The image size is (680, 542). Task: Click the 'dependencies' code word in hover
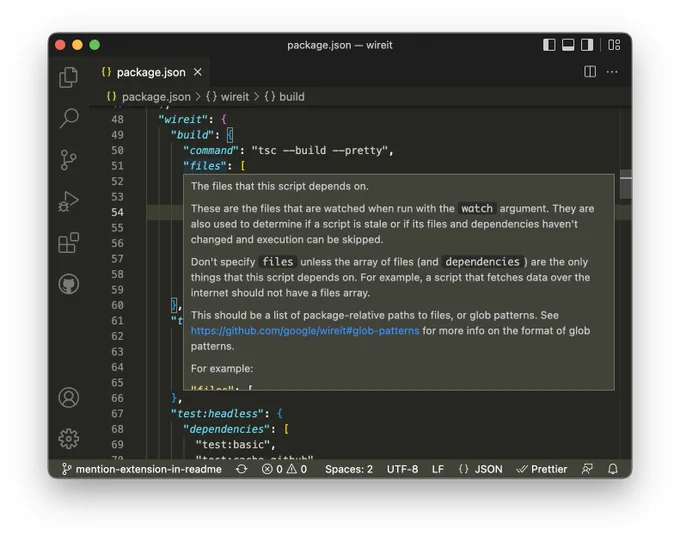[x=482, y=262]
